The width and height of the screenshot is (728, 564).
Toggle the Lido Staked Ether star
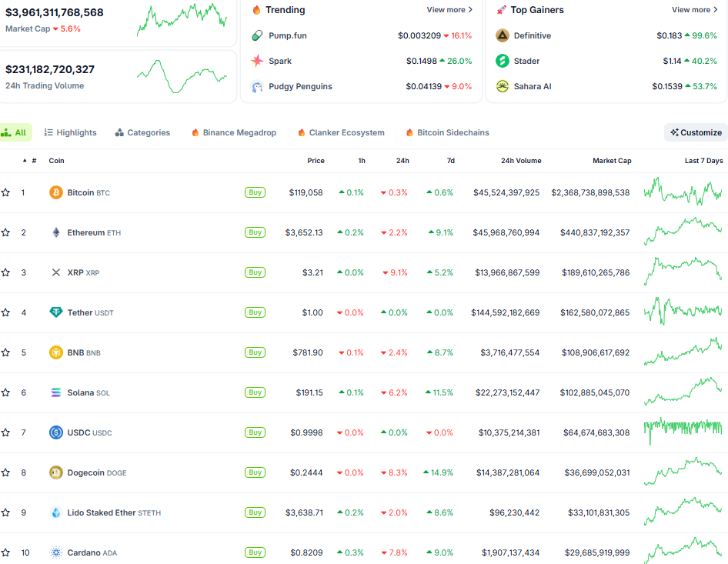point(5,512)
